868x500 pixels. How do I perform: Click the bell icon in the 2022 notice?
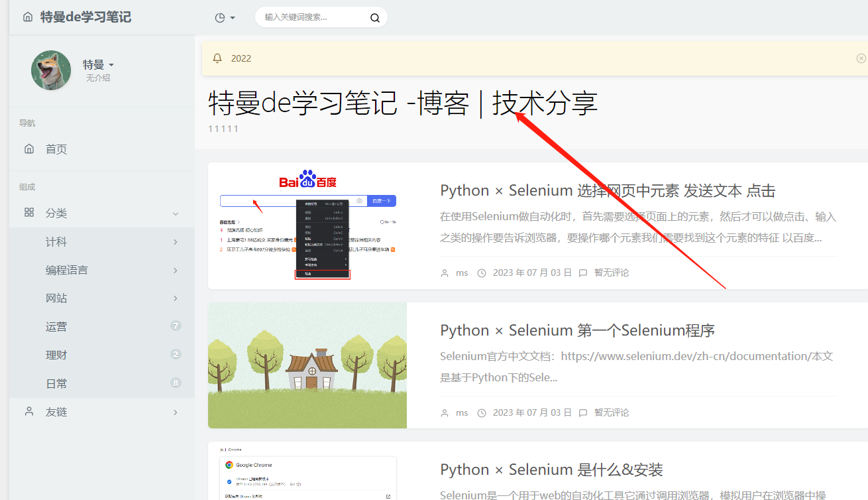217,58
